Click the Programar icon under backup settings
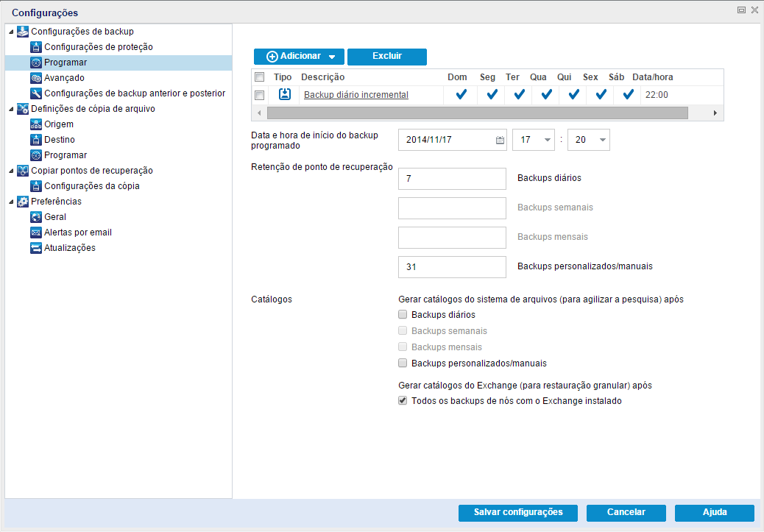The image size is (764, 532). tap(36, 63)
